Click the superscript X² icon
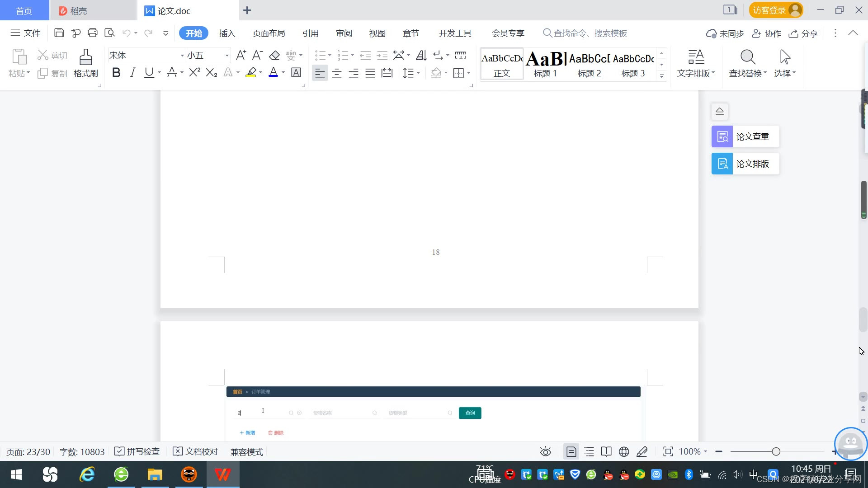868x488 pixels. pos(194,72)
